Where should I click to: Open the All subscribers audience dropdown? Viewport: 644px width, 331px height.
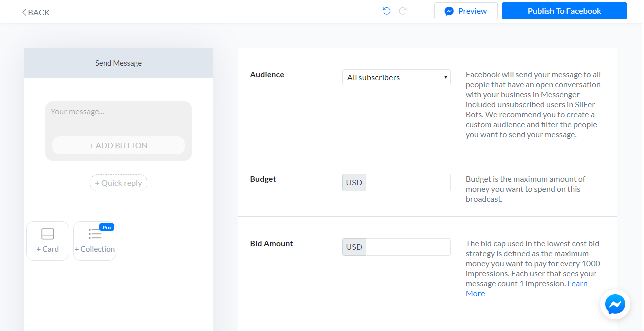tap(396, 77)
